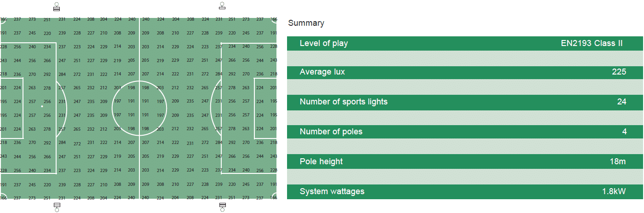Click the middle of the pitch's center circle

(x=139, y=108)
